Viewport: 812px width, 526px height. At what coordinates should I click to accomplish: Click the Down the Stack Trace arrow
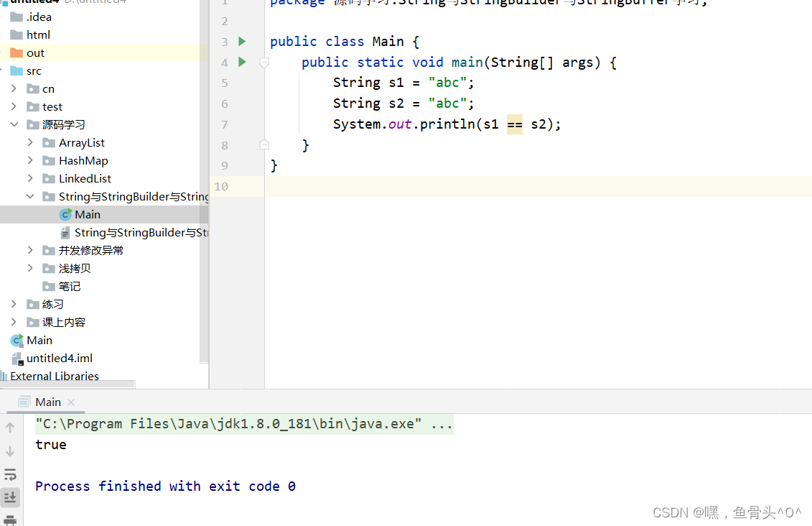click(x=10, y=451)
